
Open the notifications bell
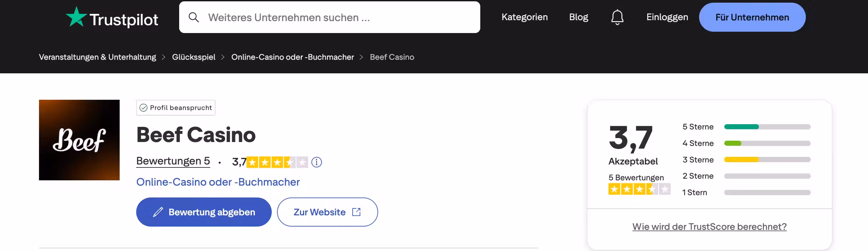point(617,17)
